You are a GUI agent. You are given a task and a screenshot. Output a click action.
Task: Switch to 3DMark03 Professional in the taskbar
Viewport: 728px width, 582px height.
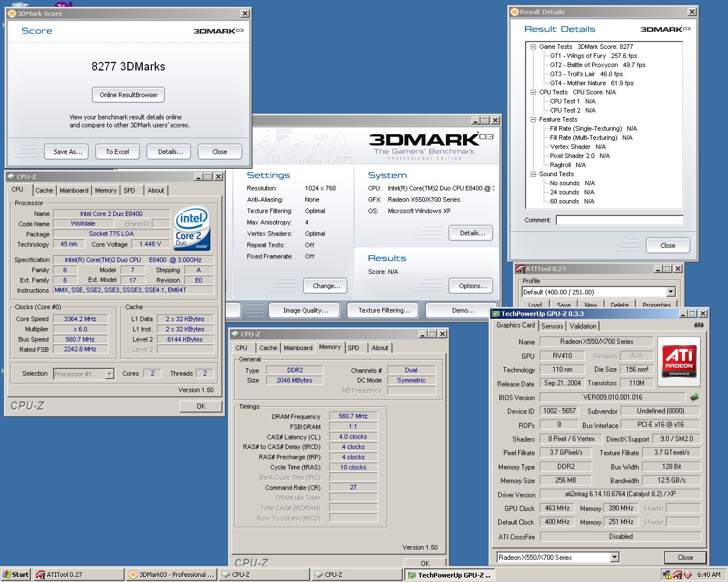click(171, 575)
